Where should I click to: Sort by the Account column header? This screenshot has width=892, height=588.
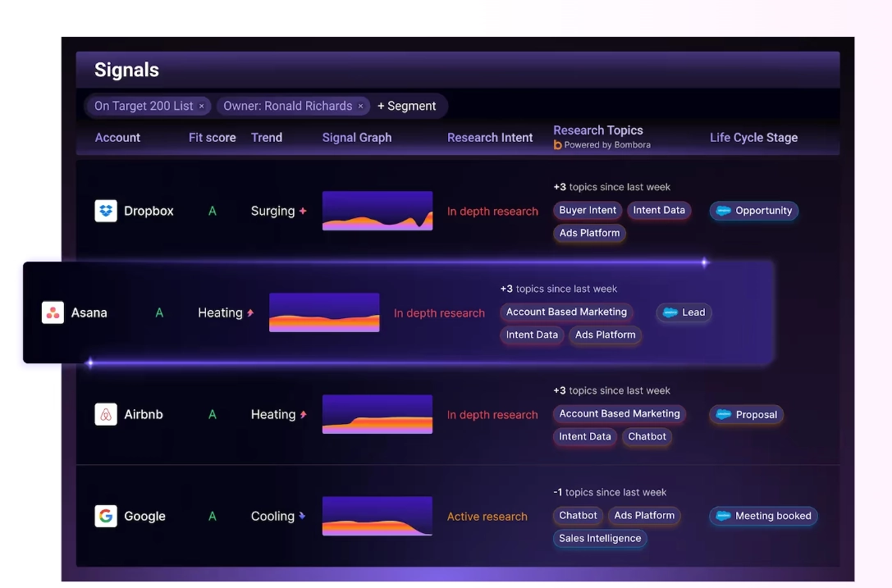click(x=117, y=138)
